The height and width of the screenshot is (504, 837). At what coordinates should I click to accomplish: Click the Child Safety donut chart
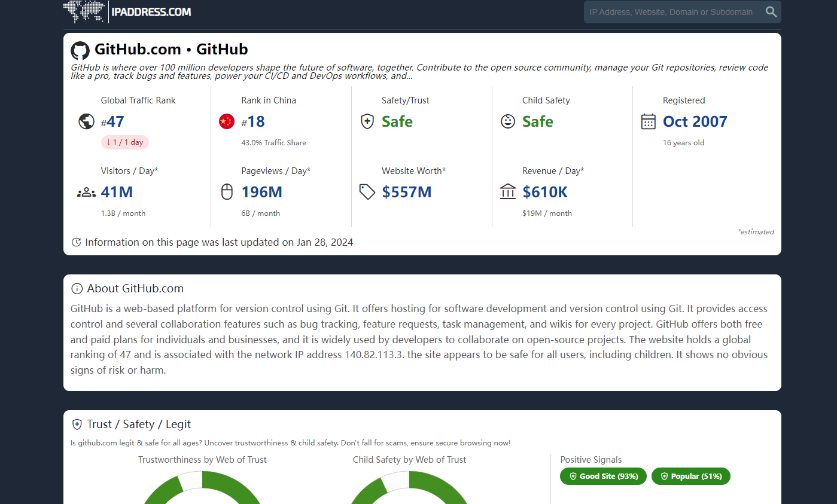click(x=409, y=487)
